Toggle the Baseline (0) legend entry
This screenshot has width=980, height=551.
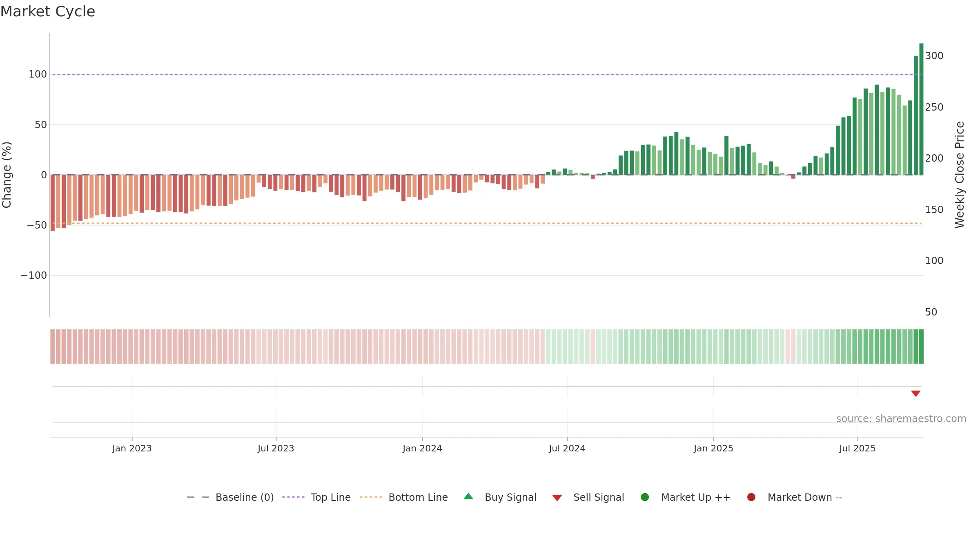tap(230, 497)
